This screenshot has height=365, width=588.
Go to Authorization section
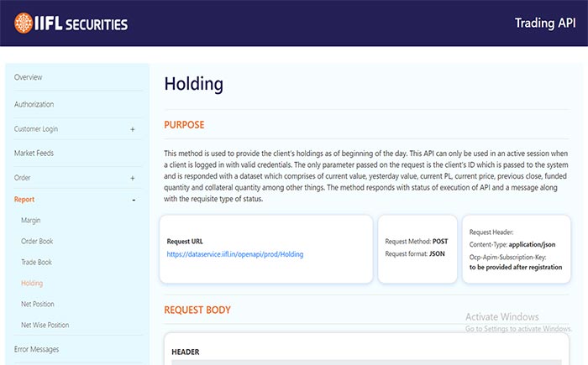34,104
